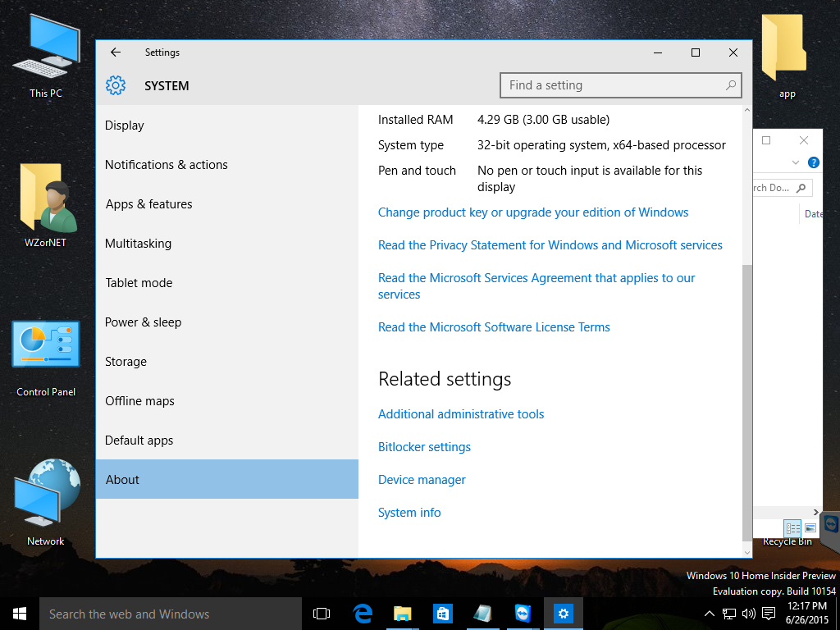Select the Multitasking category

click(226, 243)
